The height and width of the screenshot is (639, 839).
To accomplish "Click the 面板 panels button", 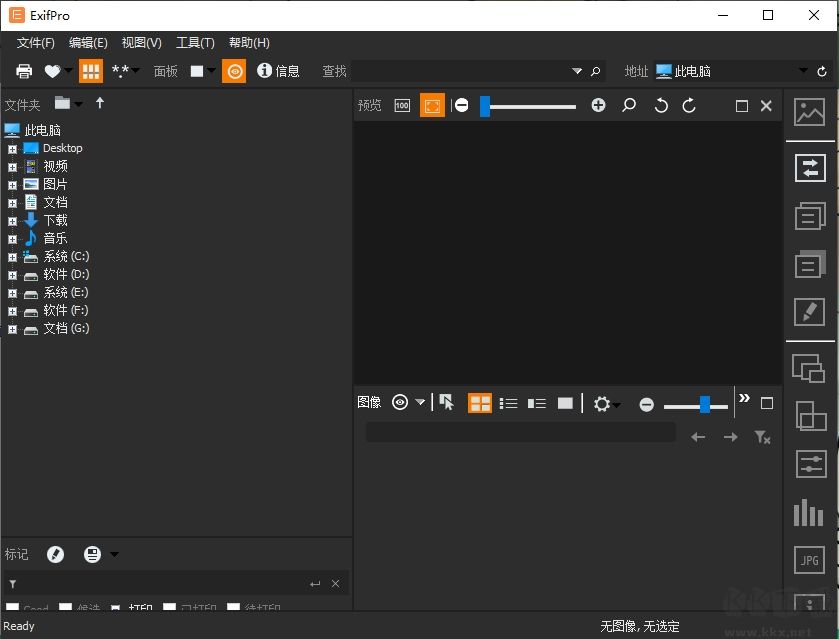I will pos(166,71).
